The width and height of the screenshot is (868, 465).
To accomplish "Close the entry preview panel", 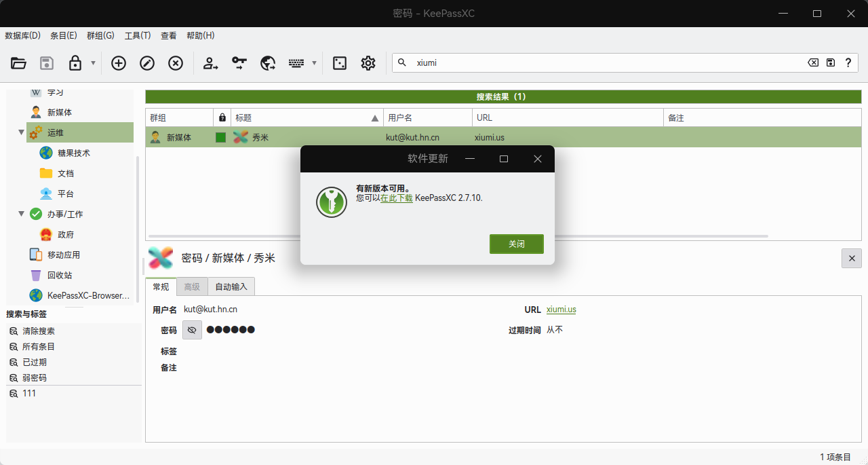I will [x=852, y=258].
